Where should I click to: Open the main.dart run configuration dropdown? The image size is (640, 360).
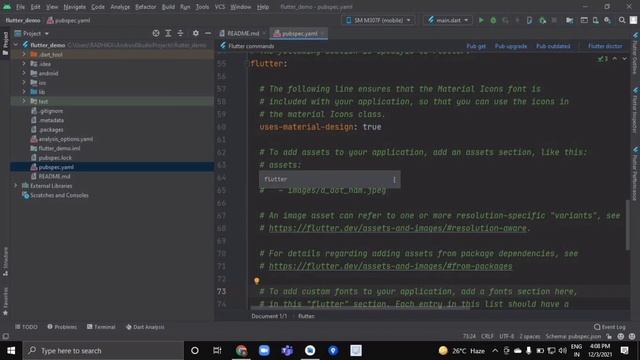448,20
